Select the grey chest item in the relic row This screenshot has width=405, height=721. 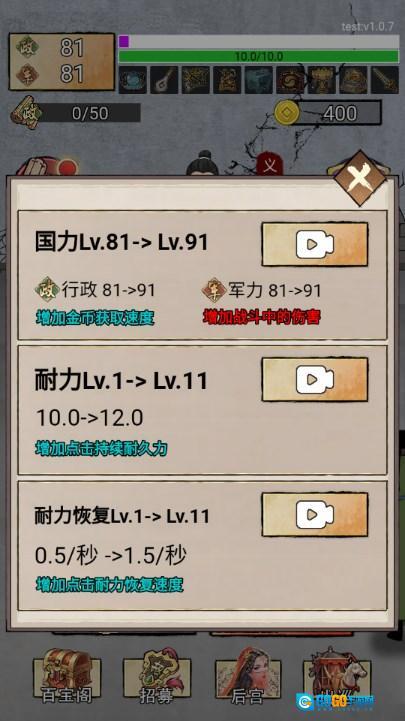[x=258, y=80]
